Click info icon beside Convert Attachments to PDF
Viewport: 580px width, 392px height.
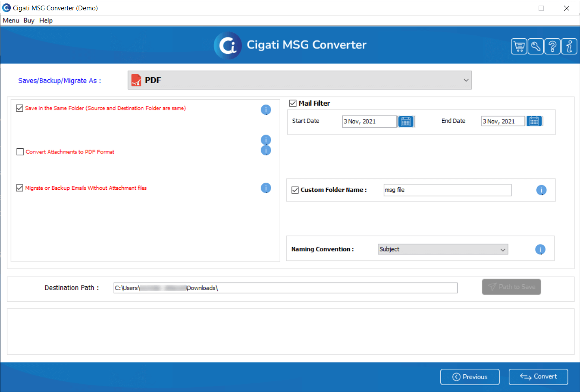pos(266,150)
